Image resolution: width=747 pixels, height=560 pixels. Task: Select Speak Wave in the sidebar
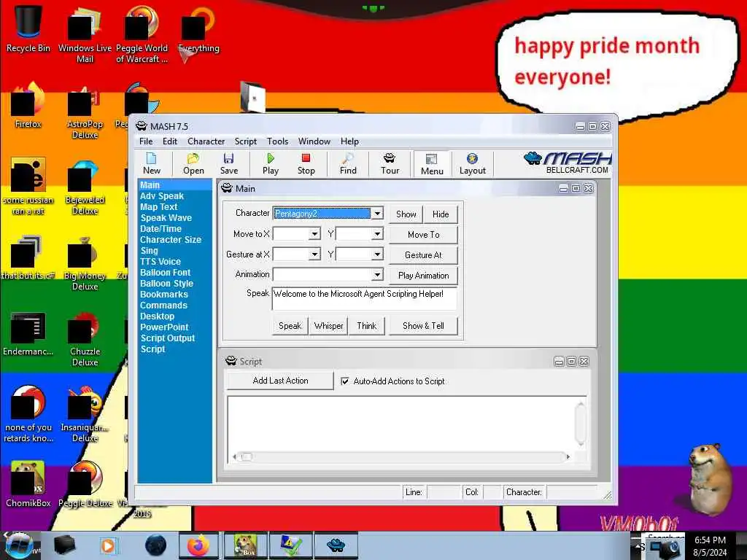pyautogui.click(x=166, y=217)
